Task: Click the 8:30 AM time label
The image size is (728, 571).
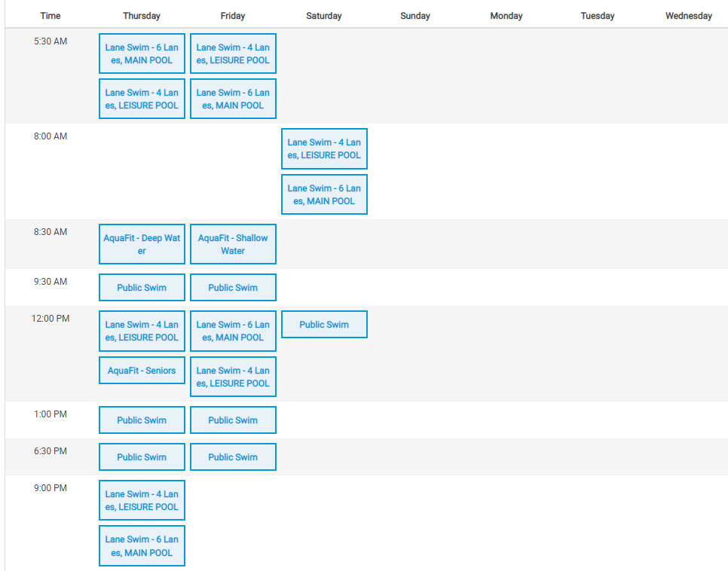Action: pyautogui.click(x=50, y=232)
